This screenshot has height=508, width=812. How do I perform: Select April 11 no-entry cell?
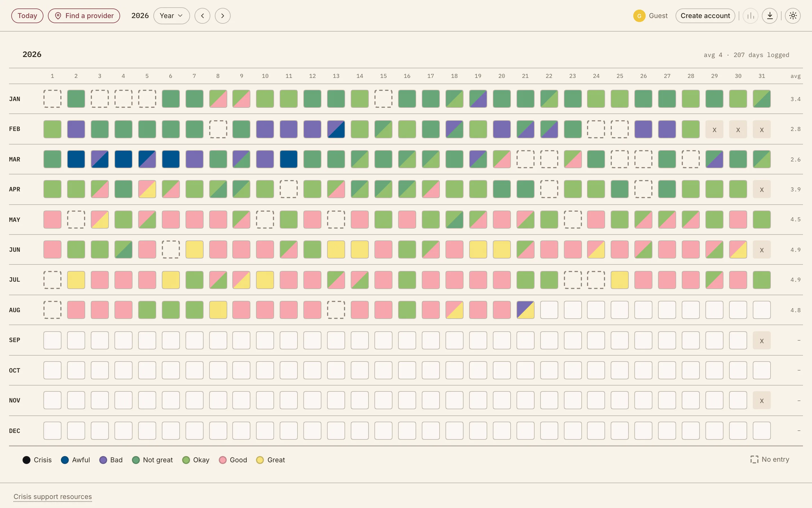[288, 189]
